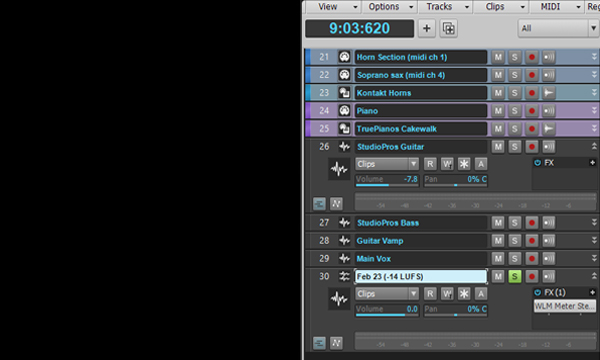Adjust track 30 Volume slider at 0.0

[387, 310]
